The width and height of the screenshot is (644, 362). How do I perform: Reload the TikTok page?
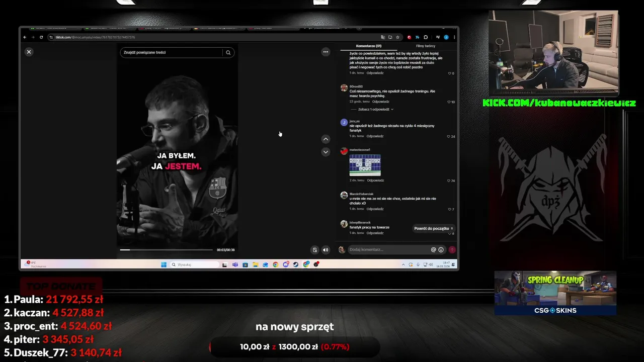click(41, 37)
